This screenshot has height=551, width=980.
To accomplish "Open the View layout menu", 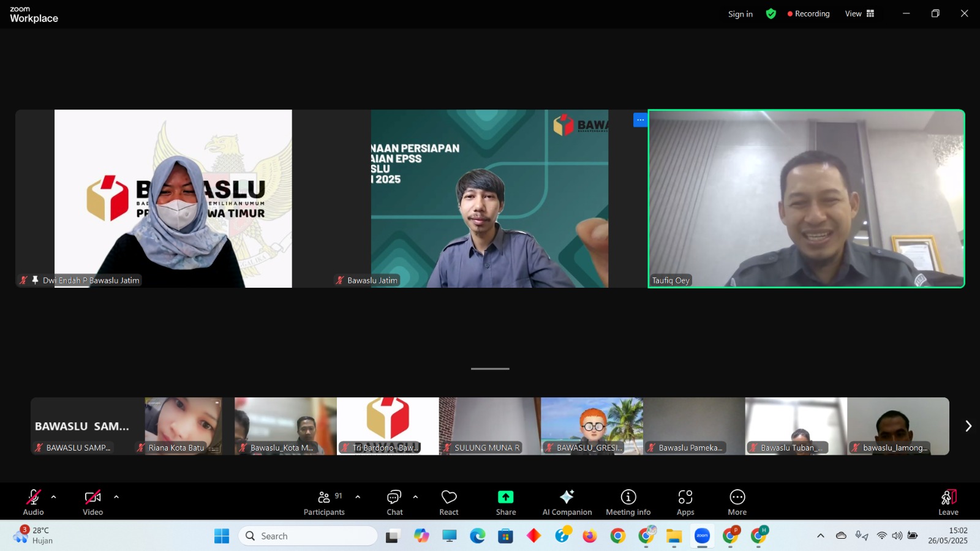I will (x=860, y=13).
